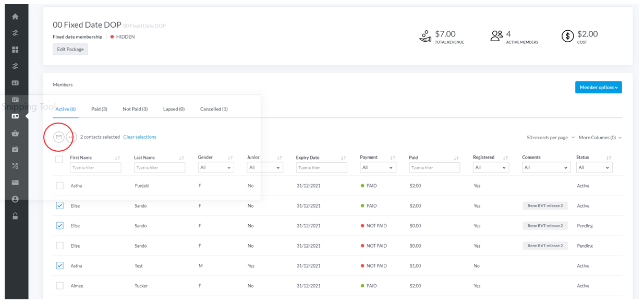This screenshot has width=644, height=304.
Task: Open the Payment filter dropdown
Action: coord(378,167)
